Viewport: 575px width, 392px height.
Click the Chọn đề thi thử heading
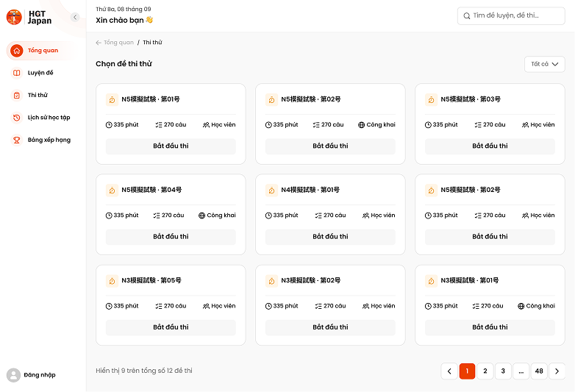coord(124,64)
